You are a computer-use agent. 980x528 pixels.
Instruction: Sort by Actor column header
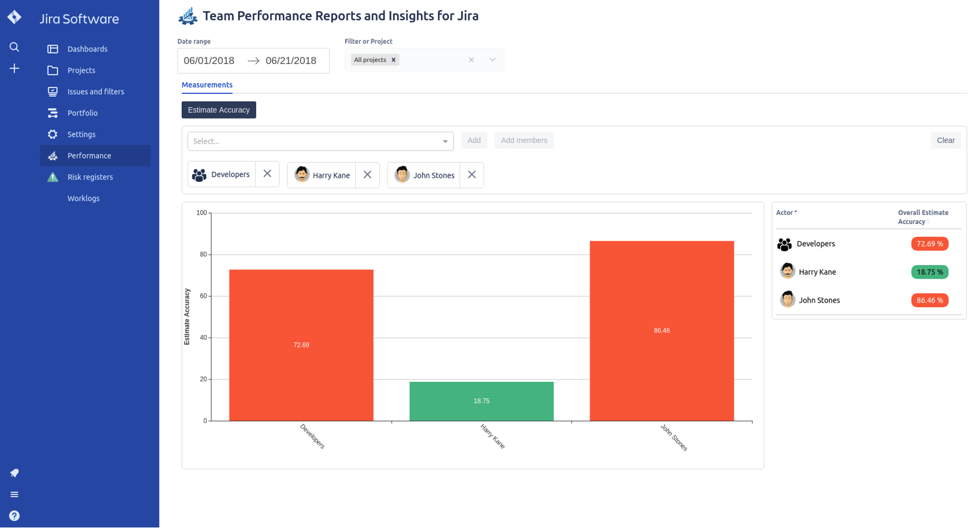(787, 213)
